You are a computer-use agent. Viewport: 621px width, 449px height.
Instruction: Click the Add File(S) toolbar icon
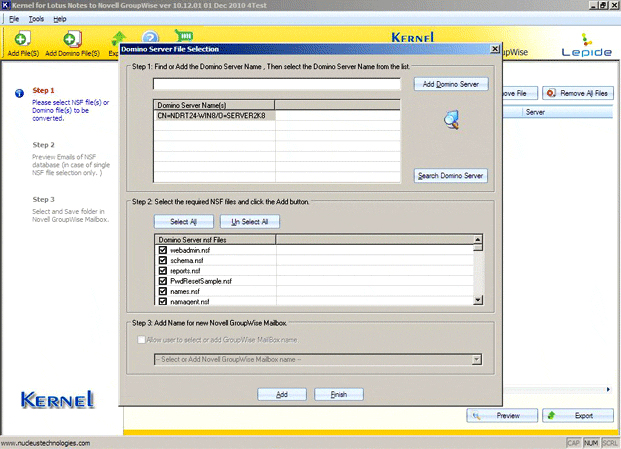23,40
